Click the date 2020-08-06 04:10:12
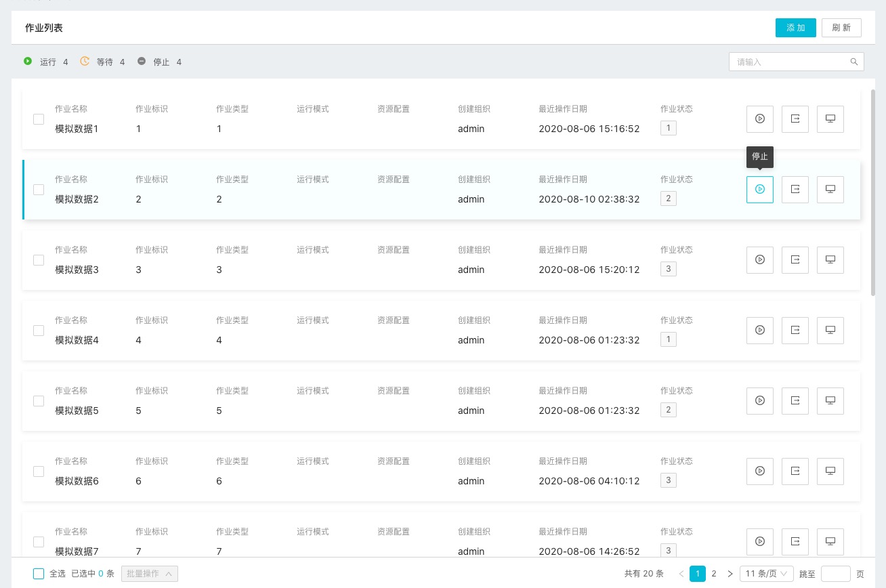Viewport: 886px width, 588px height. pyautogui.click(x=589, y=481)
